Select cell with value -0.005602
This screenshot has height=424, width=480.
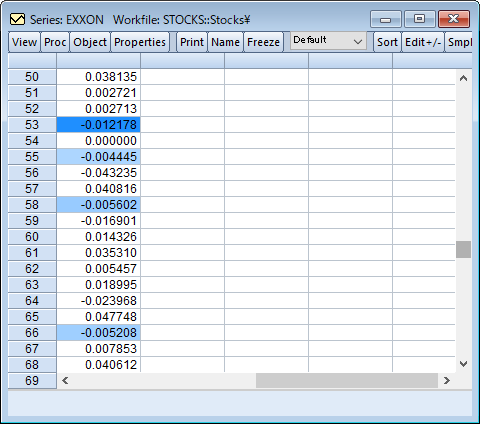(99, 205)
